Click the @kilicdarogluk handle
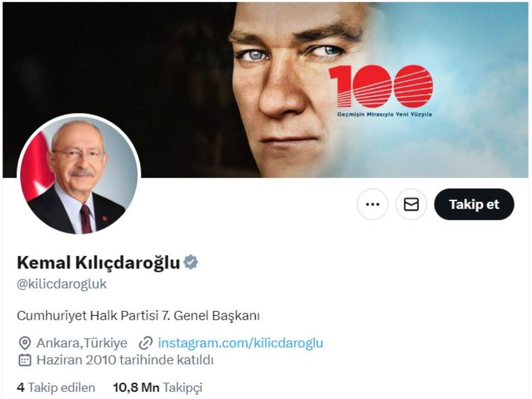 62,284
